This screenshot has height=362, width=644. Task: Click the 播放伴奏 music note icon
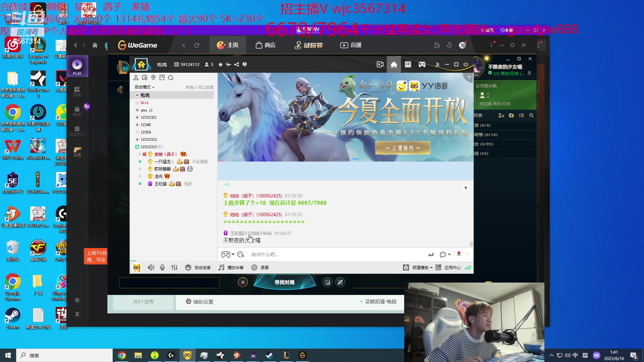pyautogui.click(x=221, y=267)
